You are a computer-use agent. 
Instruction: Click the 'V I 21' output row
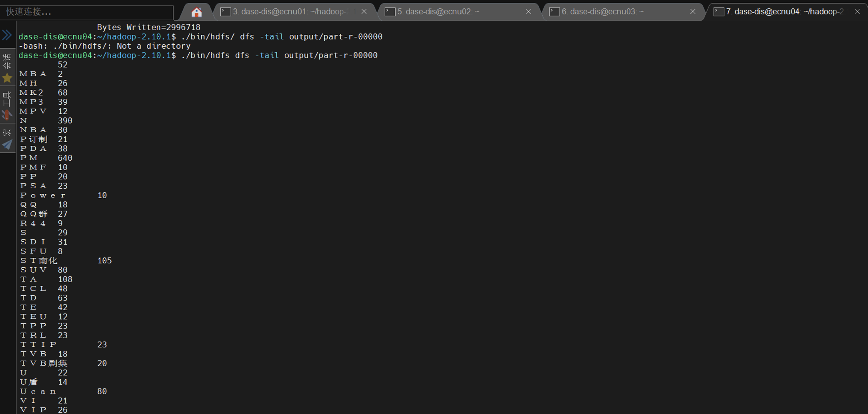click(x=44, y=401)
